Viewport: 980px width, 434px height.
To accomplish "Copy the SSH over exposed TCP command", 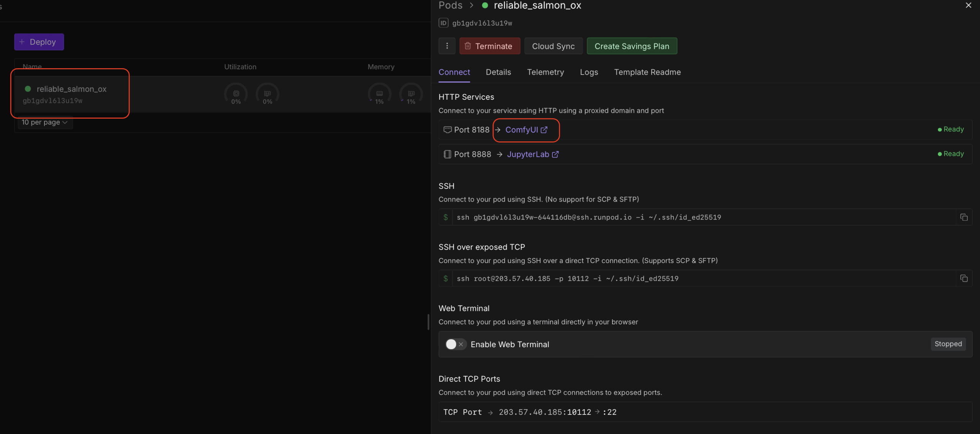I will (964, 278).
